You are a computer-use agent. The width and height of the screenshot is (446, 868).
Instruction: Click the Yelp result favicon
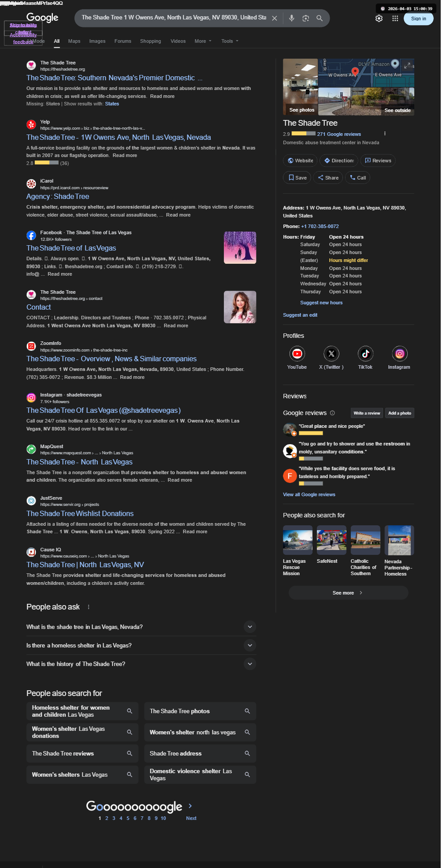point(31,125)
